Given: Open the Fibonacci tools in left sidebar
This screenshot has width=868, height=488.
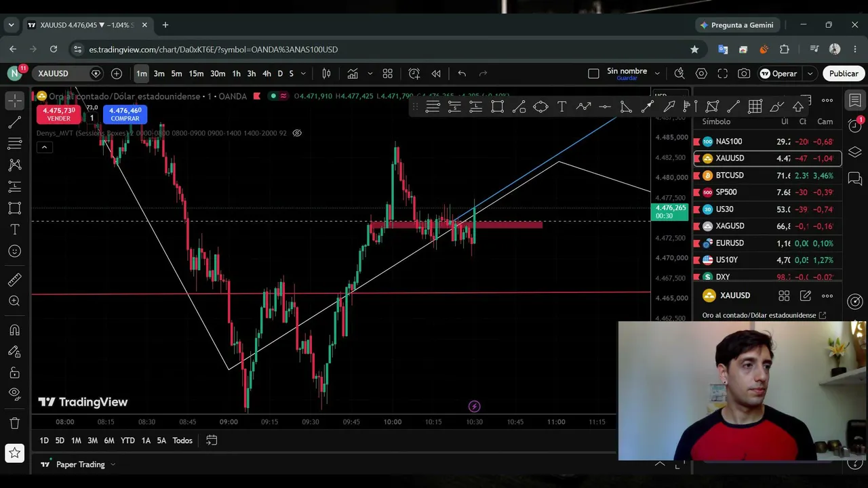Looking at the screenshot, I should click(15, 144).
